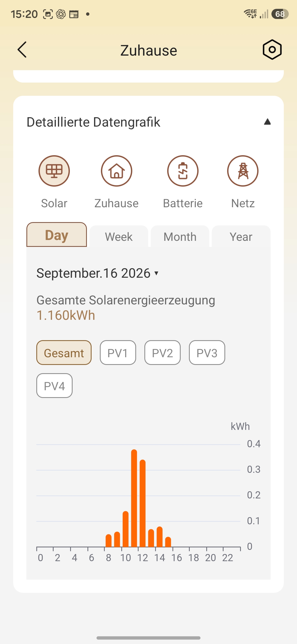Collapse the Detaillierte Datengrafik section
Image resolution: width=297 pixels, height=644 pixels.
pyautogui.click(x=267, y=122)
